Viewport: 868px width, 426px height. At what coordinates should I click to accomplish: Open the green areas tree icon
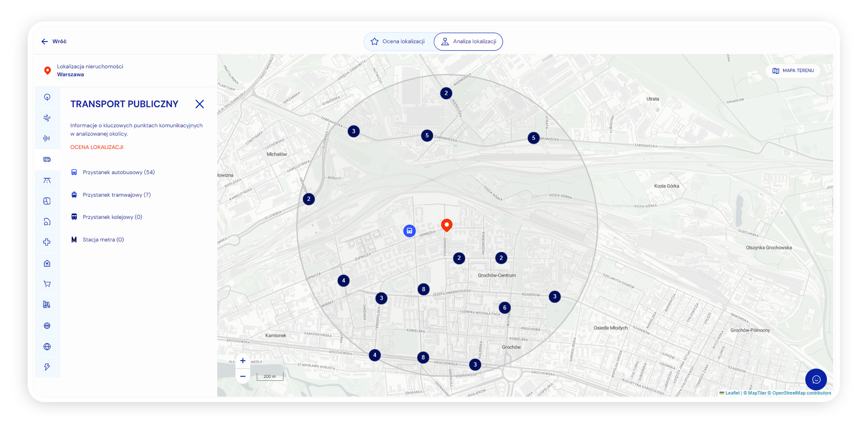tap(47, 97)
